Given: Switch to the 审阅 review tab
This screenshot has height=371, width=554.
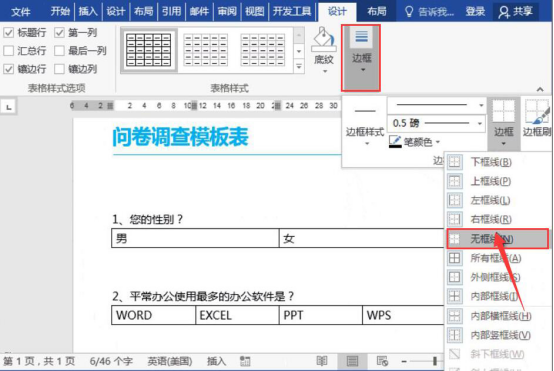Looking at the screenshot, I should coord(227,11).
